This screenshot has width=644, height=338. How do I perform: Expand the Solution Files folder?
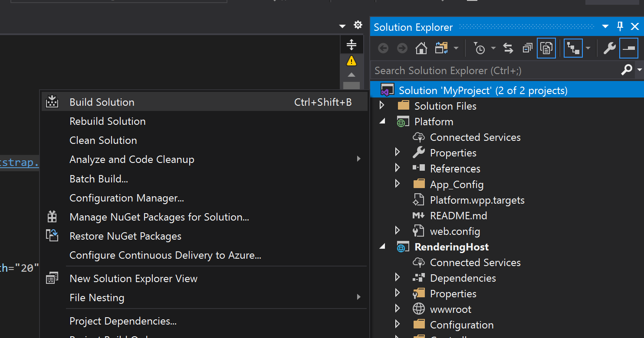coord(382,105)
